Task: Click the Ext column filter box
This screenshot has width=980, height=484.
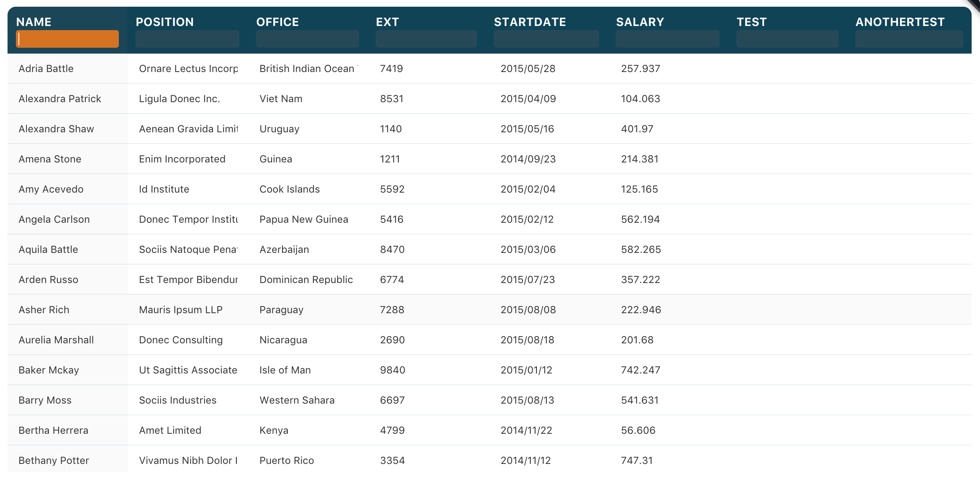Action: pos(426,39)
